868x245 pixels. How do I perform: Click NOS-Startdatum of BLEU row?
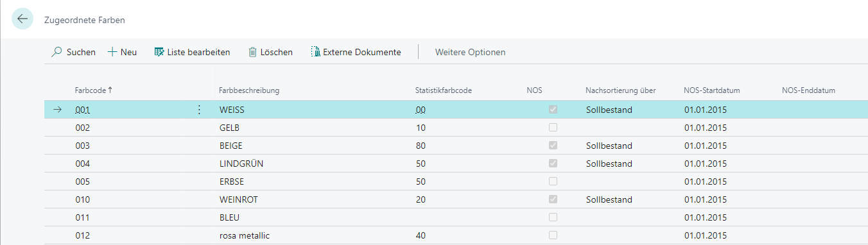[x=706, y=217]
